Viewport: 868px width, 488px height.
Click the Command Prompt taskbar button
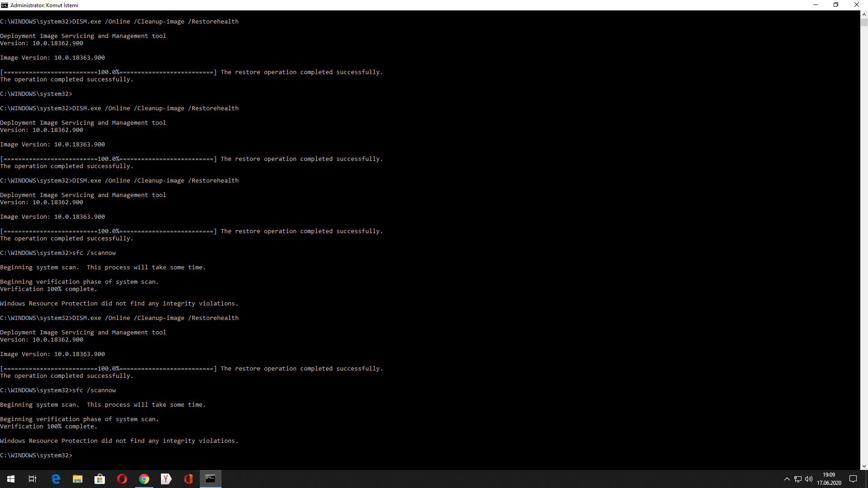click(210, 479)
